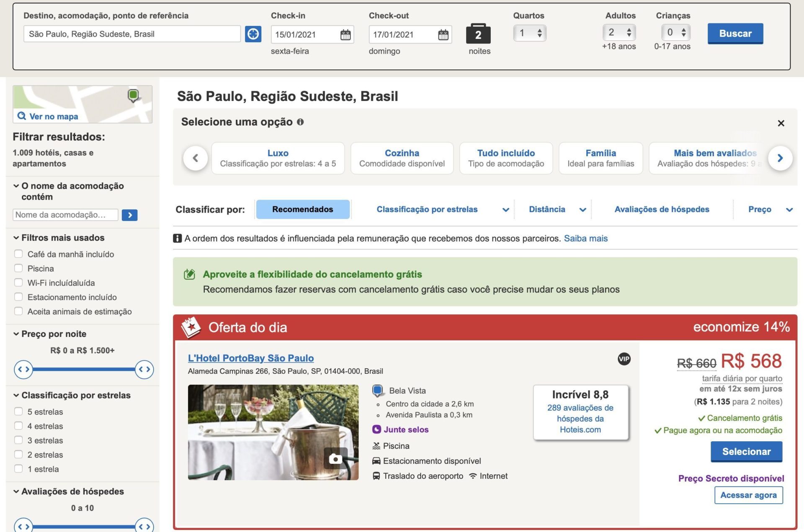Click the current location target icon
The image size is (804, 532).
(x=253, y=34)
